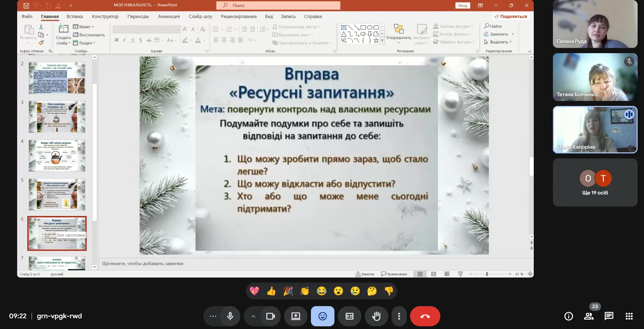Open the Вставка ribbon tab
Viewport: 644px width, 329px height.
point(75,16)
